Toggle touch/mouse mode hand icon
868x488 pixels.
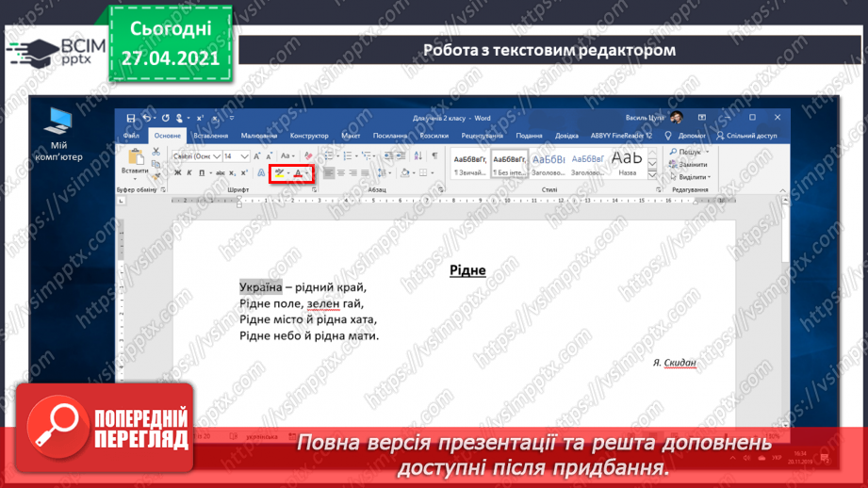coord(179,118)
